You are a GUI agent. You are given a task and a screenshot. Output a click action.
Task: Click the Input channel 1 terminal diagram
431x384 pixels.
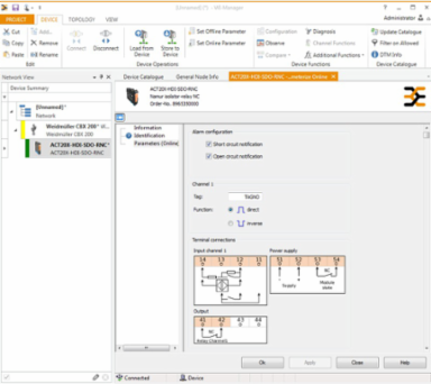click(230, 280)
